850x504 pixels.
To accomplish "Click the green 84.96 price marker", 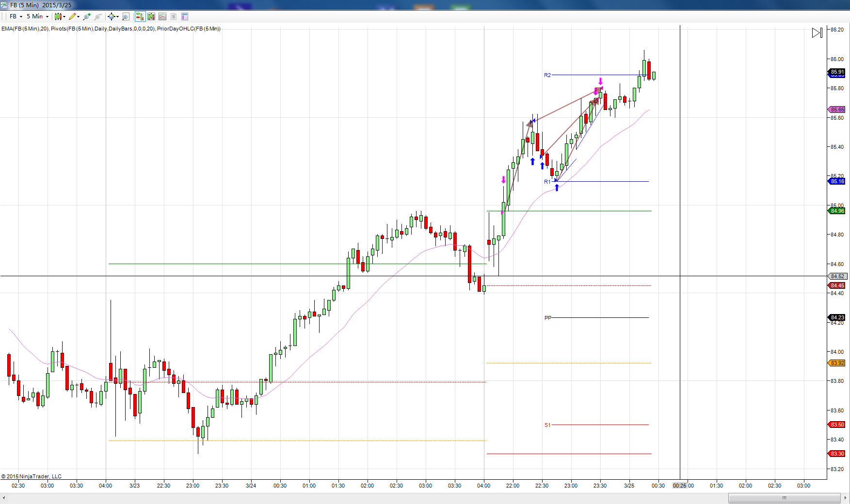I will (837, 211).
